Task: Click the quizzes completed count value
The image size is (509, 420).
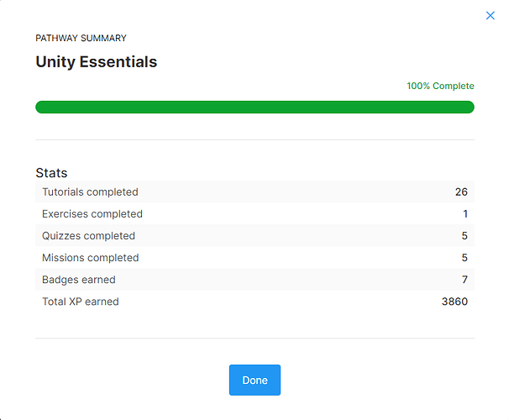Action: tap(464, 236)
